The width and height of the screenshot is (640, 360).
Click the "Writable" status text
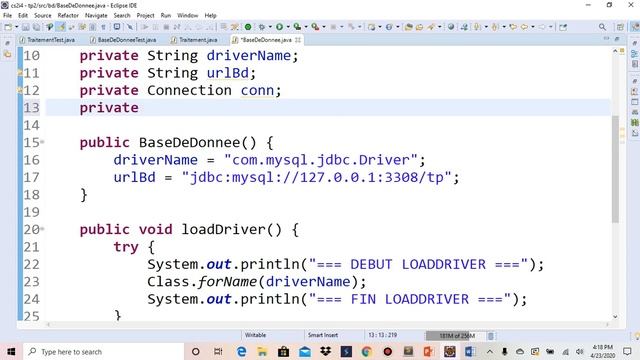tap(256, 335)
